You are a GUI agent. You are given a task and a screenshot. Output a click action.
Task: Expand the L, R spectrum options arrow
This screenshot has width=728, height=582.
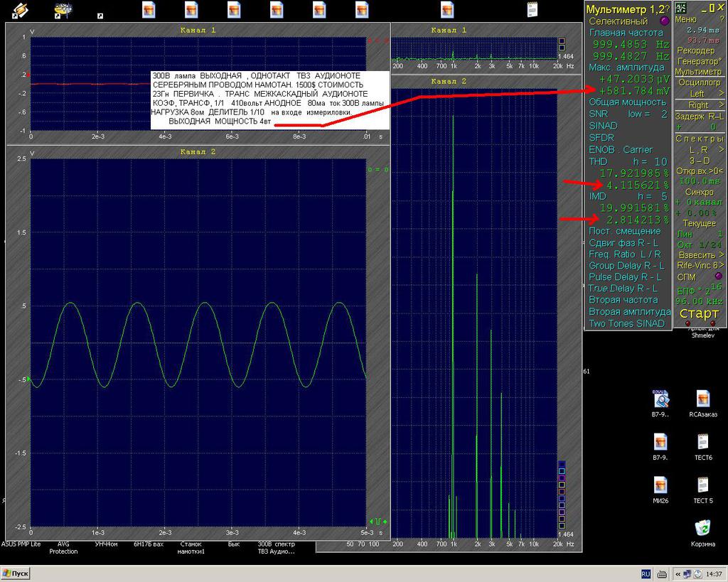pyautogui.click(x=721, y=149)
